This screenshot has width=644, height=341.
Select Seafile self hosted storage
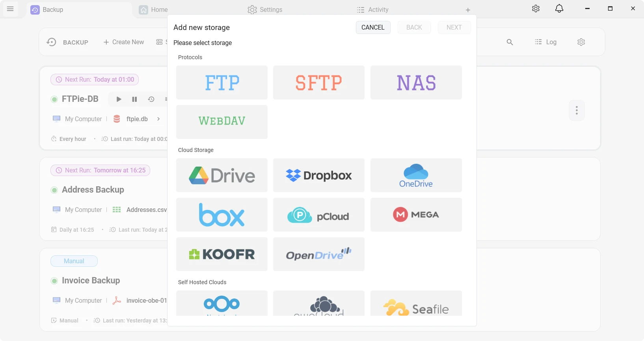click(416, 303)
